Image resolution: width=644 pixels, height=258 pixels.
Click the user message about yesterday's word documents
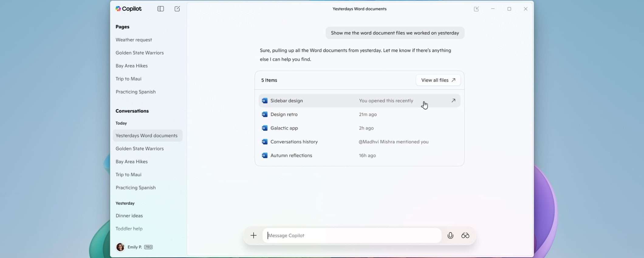(x=395, y=33)
